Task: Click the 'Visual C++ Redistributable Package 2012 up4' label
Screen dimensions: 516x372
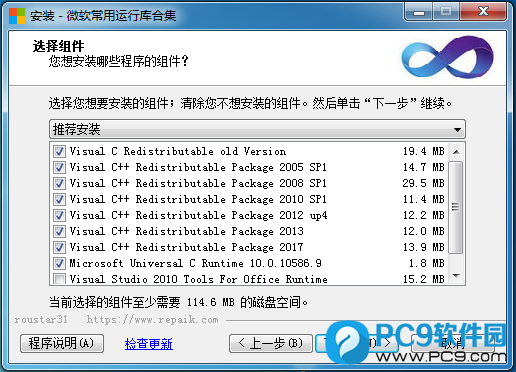Action: [198, 215]
